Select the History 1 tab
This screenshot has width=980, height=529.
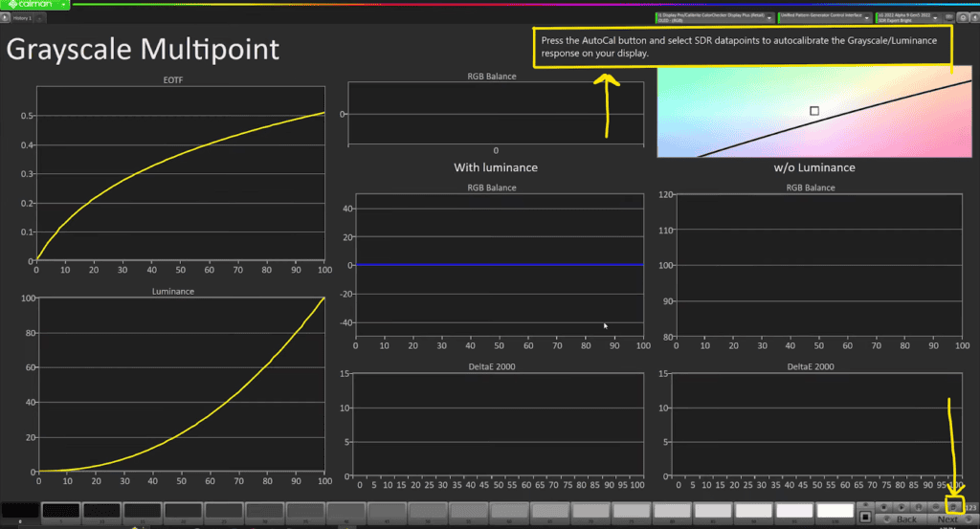coord(22,18)
